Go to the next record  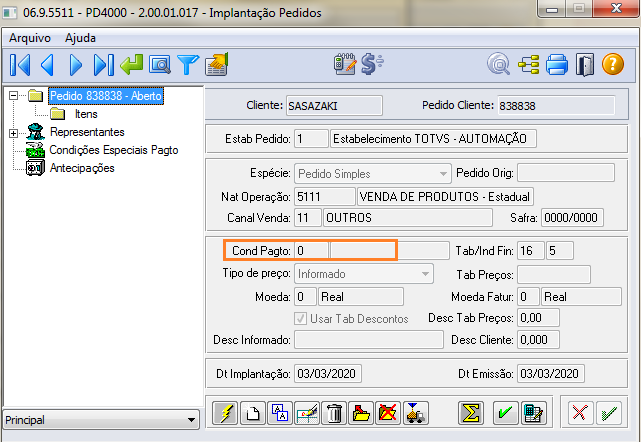coord(76,65)
